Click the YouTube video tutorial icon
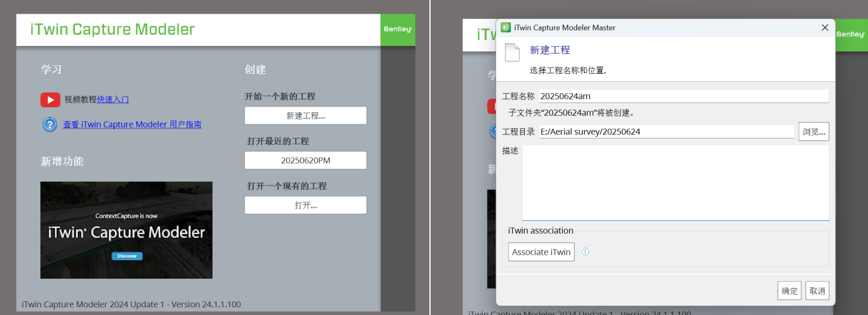Screen dimensions: 868x315 (x=50, y=100)
